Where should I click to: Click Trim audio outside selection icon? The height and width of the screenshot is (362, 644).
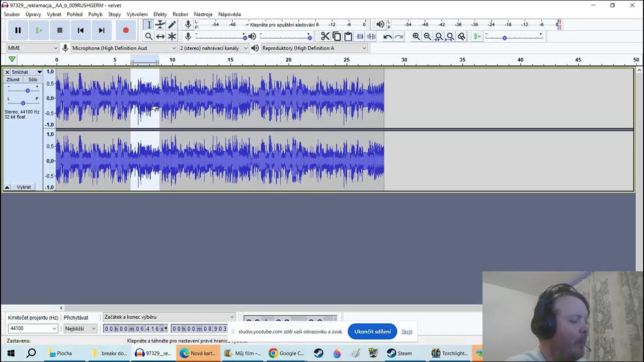point(360,36)
